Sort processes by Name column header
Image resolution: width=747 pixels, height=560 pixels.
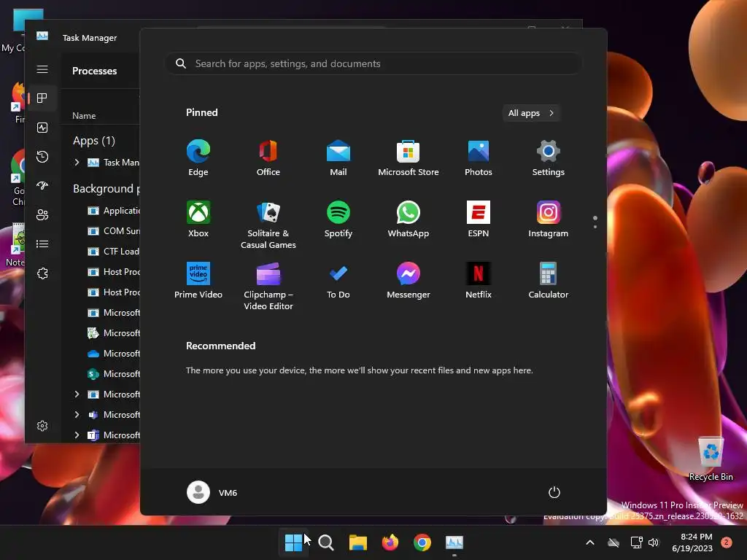coord(84,116)
